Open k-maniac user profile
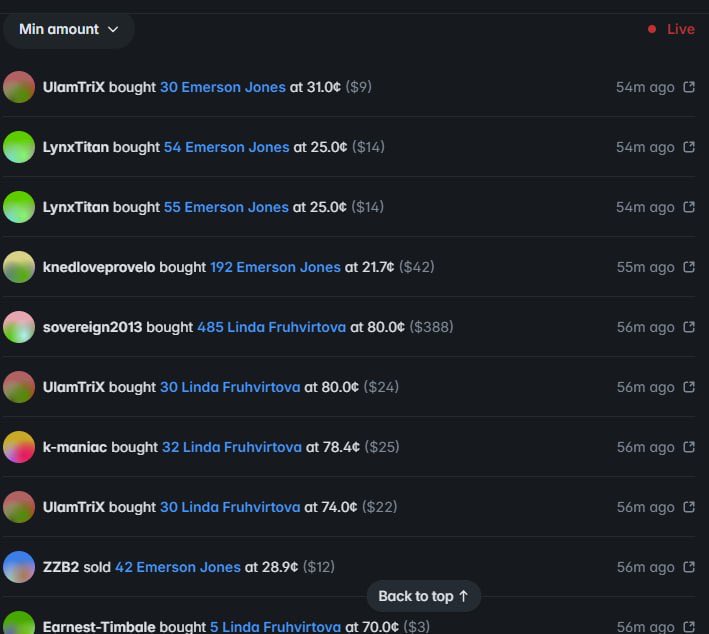 tap(75, 447)
